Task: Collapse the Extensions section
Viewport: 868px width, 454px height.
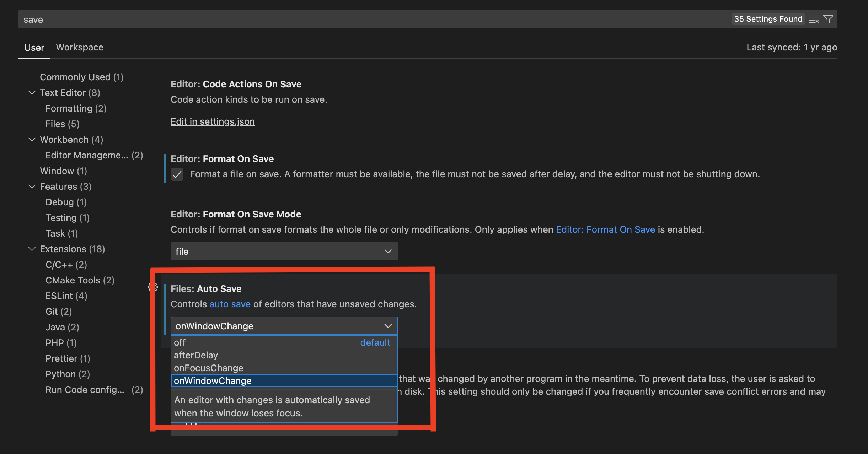Action: [x=32, y=249]
